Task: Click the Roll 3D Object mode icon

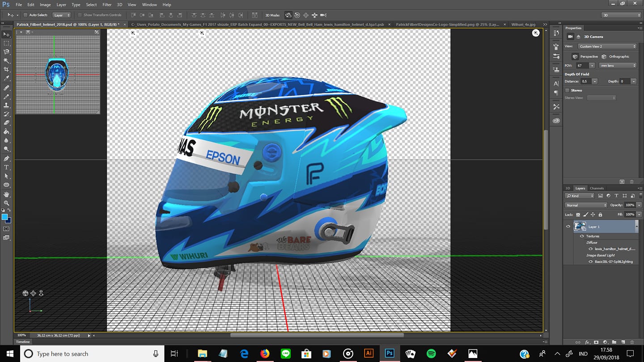Action: click(x=297, y=15)
